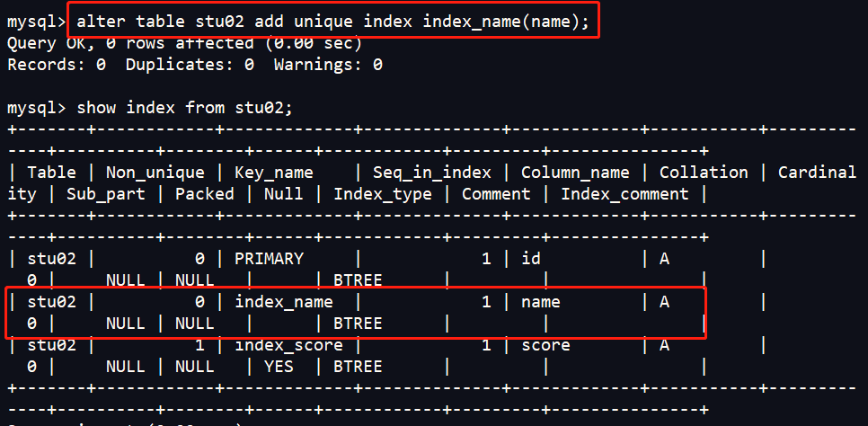Click the Non_unique value '0' for index_name
Screen dimensions: 868x426
[x=199, y=302]
